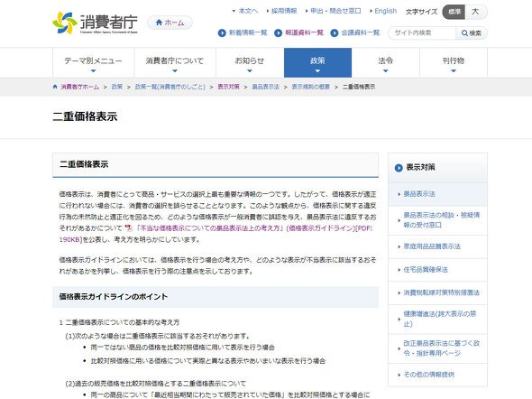Open the 法令 navigation menu
This screenshot has height=399, width=532.
[385, 63]
